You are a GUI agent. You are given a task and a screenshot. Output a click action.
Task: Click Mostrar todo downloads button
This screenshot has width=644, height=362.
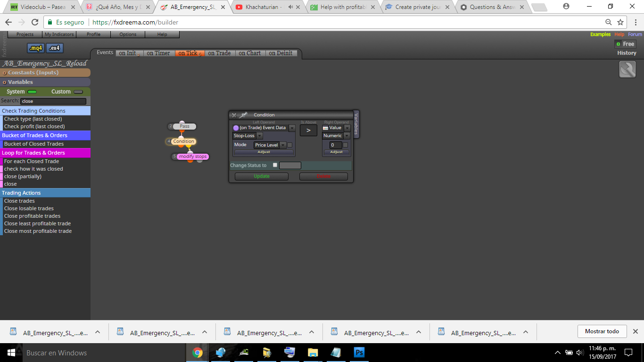602,331
